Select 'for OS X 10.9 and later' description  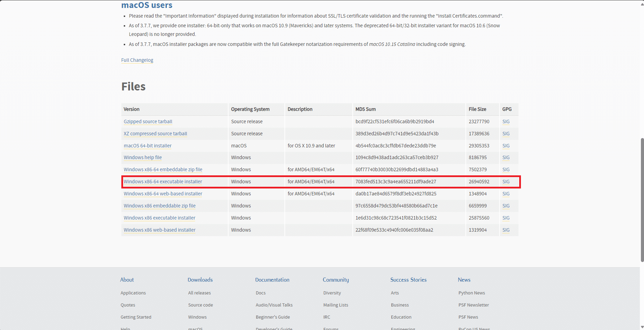coord(311,146)
